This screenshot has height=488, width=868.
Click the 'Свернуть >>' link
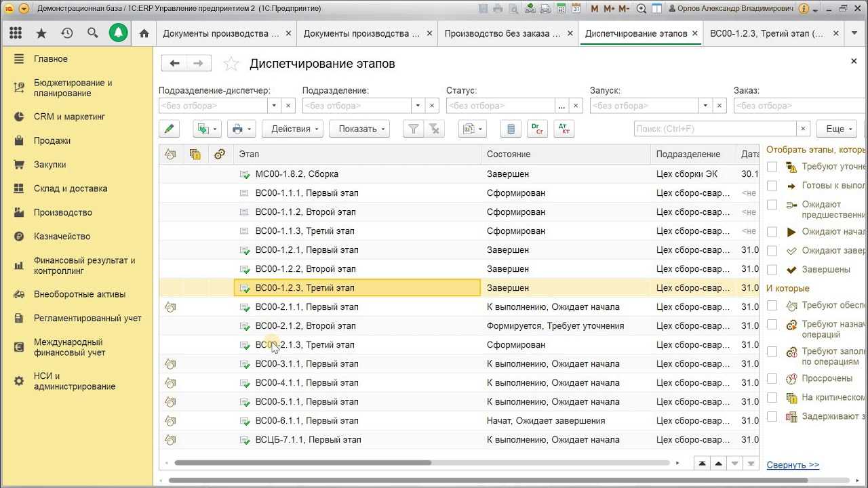click(x=793, y=465)
